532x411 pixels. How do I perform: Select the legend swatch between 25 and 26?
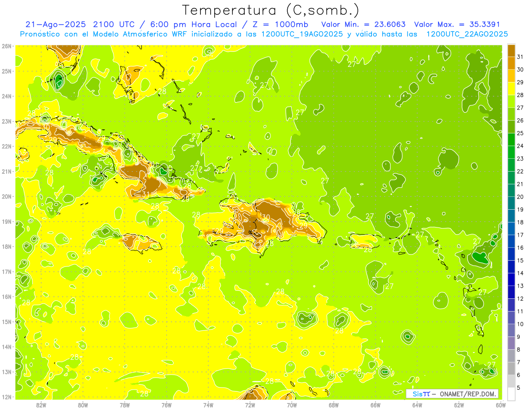[x=511, y=127]
